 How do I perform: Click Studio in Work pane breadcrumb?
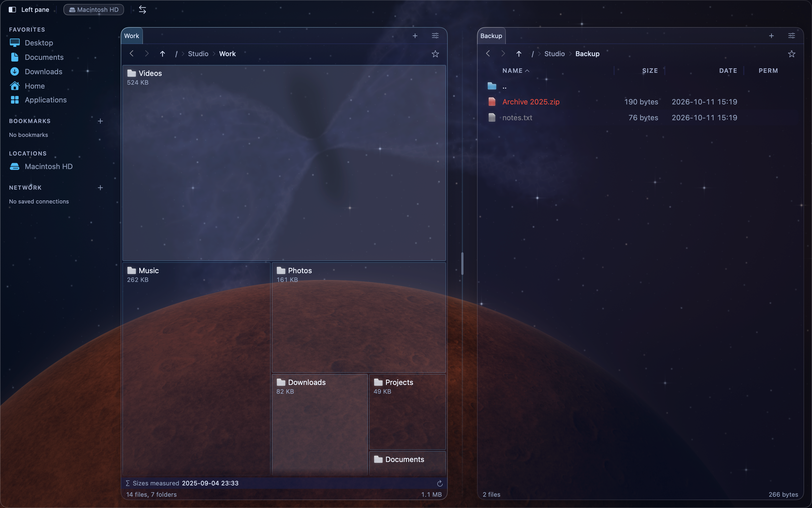pyautogui.click(x=198, y=54)
